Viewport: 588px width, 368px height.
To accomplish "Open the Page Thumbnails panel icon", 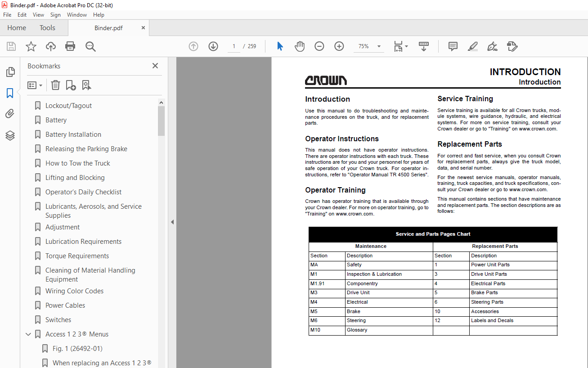I will (x=10, y=72).
